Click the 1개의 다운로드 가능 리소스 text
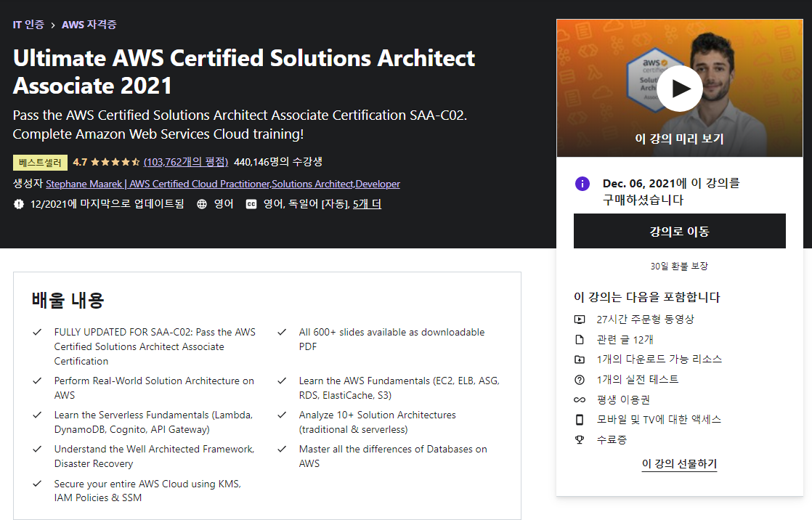The height and width of the screenshot is (520, 812). (x=659, y=359)
